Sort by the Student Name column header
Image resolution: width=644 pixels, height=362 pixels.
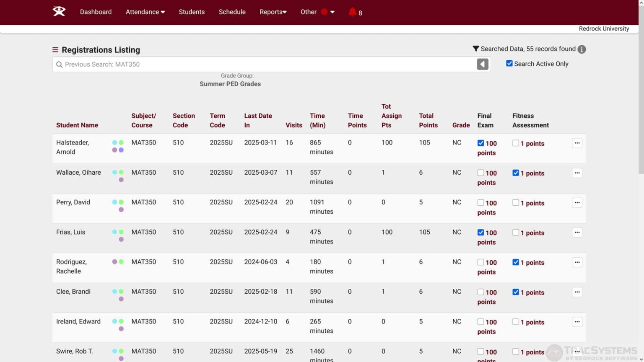77,125
